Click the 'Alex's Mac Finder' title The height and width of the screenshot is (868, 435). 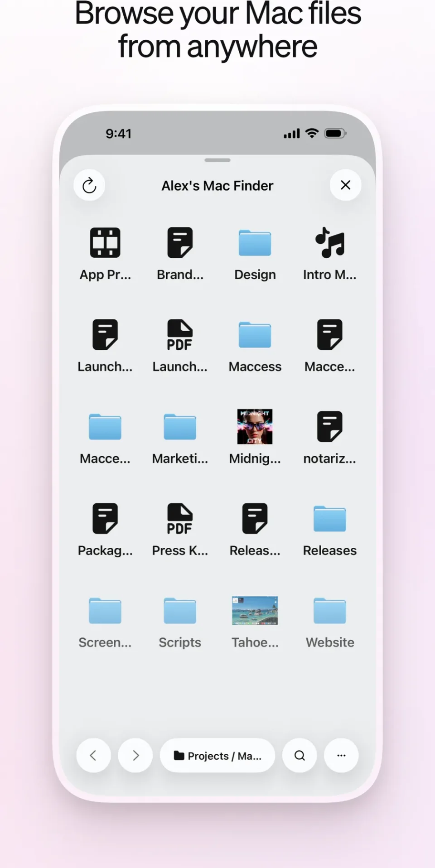pyautogui.click(x=217, y=186)
